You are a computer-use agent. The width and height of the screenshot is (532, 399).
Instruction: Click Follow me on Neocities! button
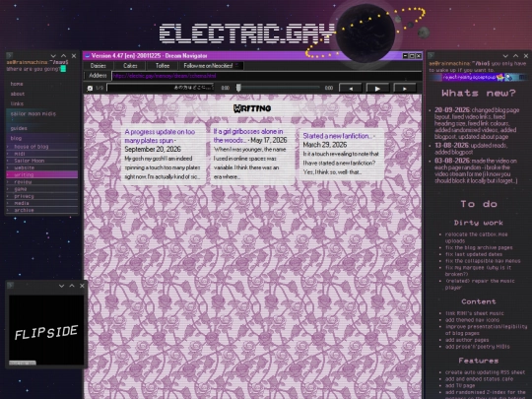point(212,66)
